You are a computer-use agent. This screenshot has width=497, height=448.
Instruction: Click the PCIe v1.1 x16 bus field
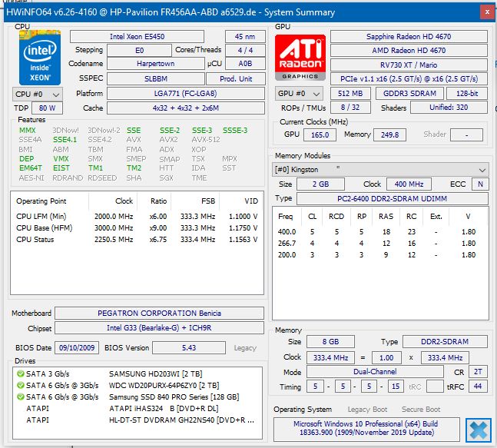point(409,79)
